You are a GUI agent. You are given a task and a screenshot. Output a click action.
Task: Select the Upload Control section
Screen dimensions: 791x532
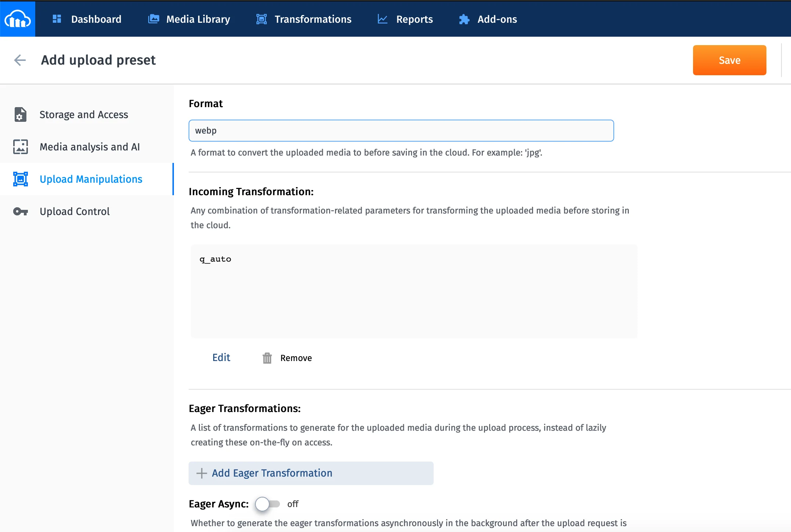(74, 211)
